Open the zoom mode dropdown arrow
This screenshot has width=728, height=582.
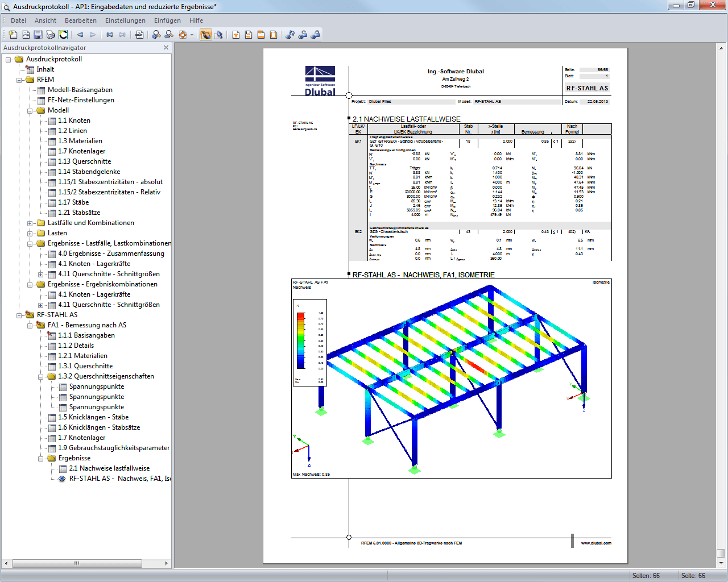(x=192, y=35)
